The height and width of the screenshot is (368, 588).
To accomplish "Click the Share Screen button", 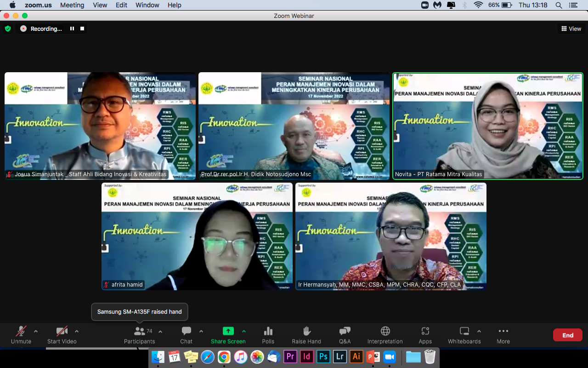I will click(228, 335).
